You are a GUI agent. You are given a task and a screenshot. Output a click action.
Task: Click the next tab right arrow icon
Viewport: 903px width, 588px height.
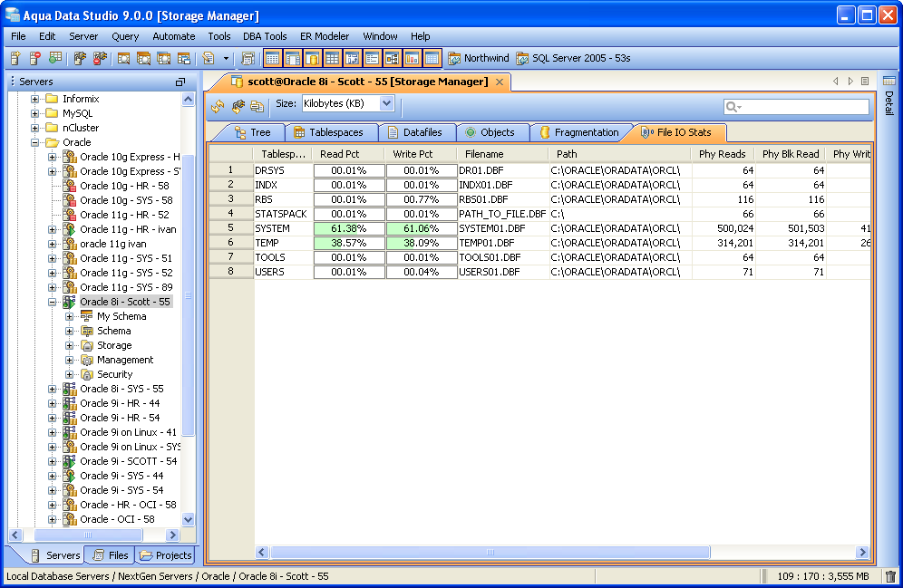[850, 82]
